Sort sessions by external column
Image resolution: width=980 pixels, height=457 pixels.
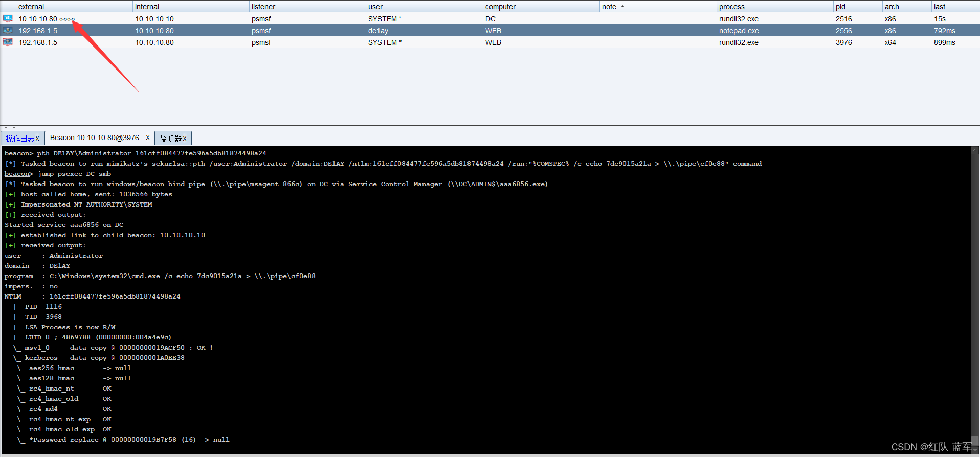74,7
